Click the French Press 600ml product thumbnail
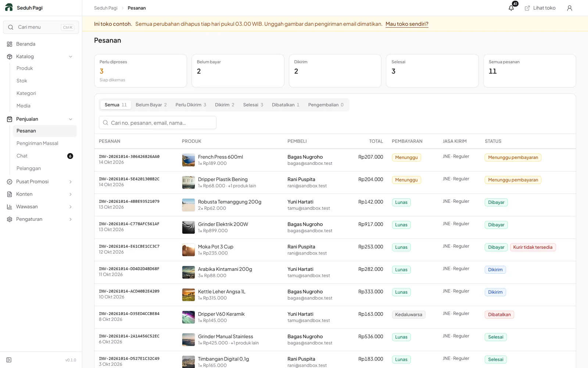 tap(189, 160)
